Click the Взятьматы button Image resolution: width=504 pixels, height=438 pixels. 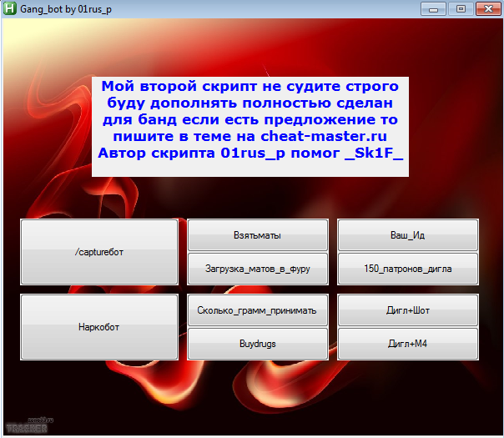pyautogui.click(x=257, y=235)
